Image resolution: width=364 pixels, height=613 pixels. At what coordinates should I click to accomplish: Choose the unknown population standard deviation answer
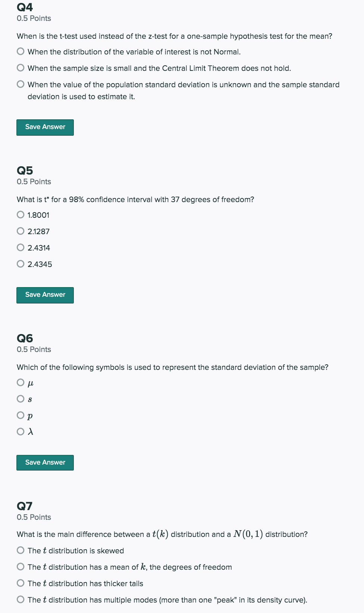20,84
